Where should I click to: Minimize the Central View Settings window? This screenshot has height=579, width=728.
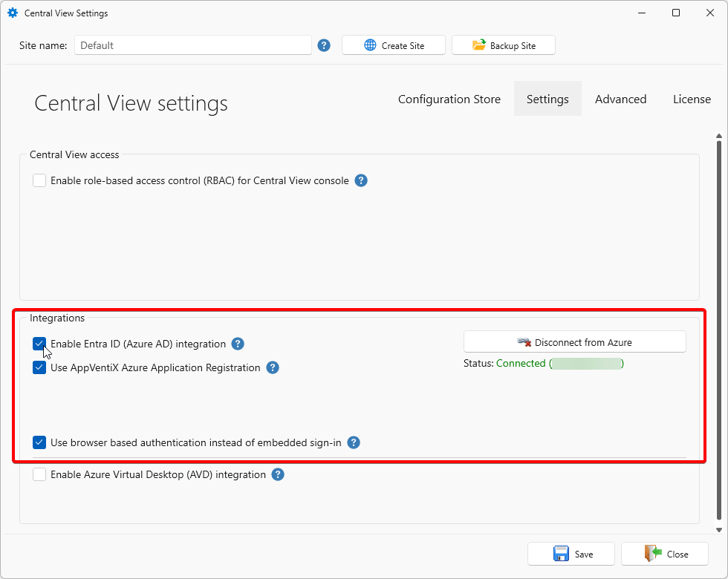click(642, 13)
